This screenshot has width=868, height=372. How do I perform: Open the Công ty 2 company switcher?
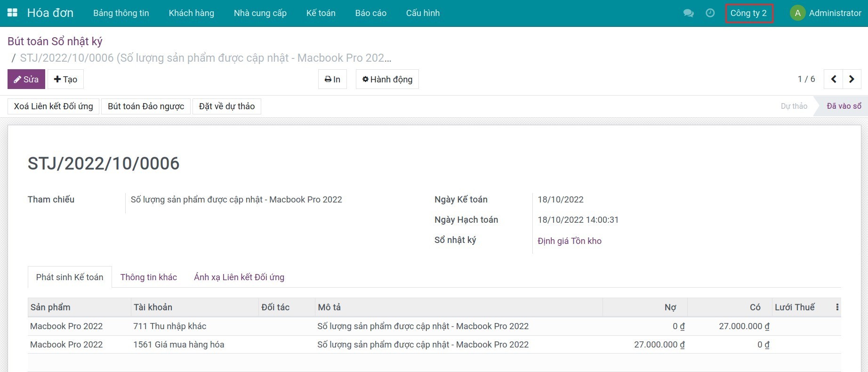click(748, 13)
